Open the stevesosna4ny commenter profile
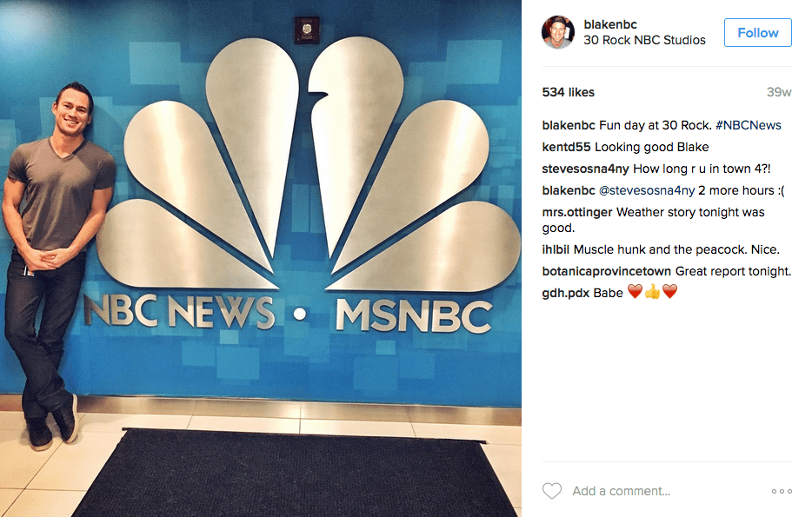The height and width of the screenshot is (517, 812). (x=585, y=169)
